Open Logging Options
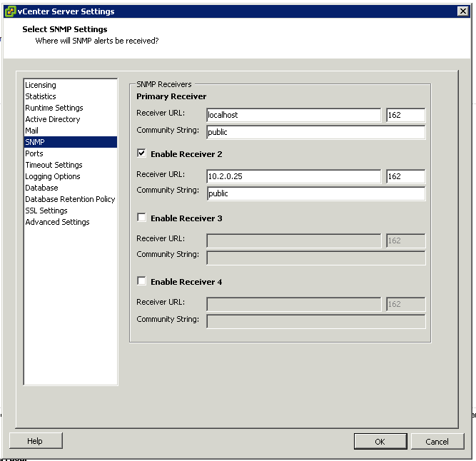 (70, 176)
